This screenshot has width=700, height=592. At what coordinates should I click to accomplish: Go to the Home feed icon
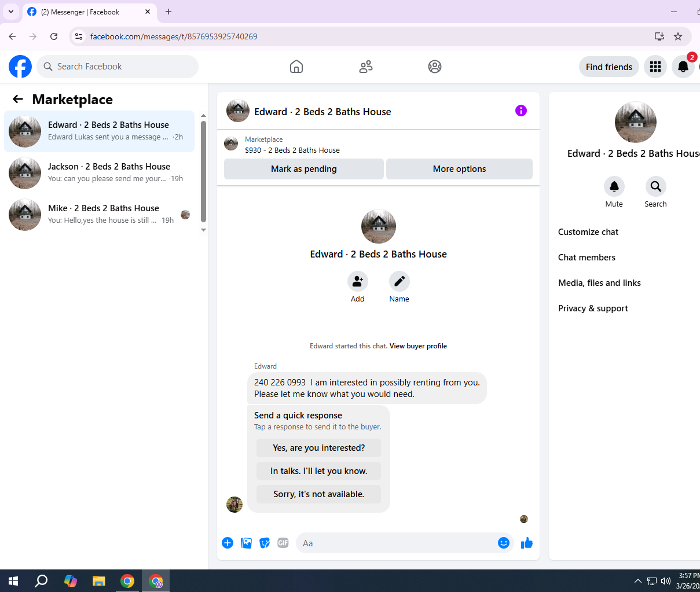[296, 67]
